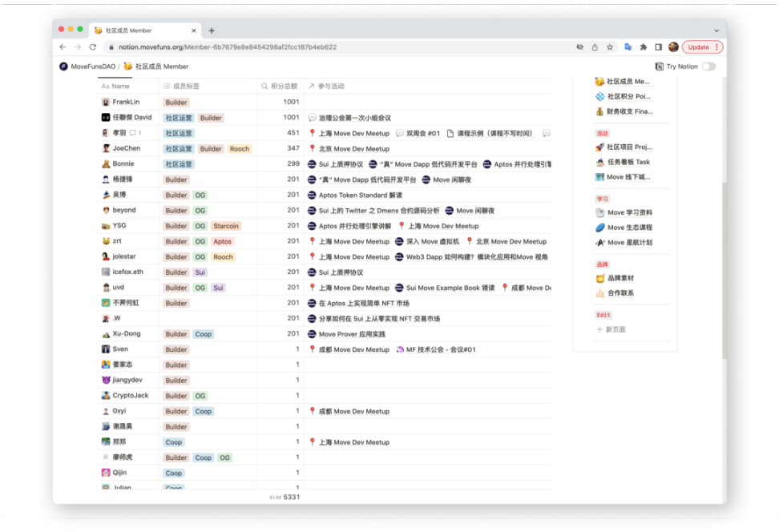Bookmark this page with the star icon
The width and height of the screenshot is (779, 532).
[x=610, y=47]
